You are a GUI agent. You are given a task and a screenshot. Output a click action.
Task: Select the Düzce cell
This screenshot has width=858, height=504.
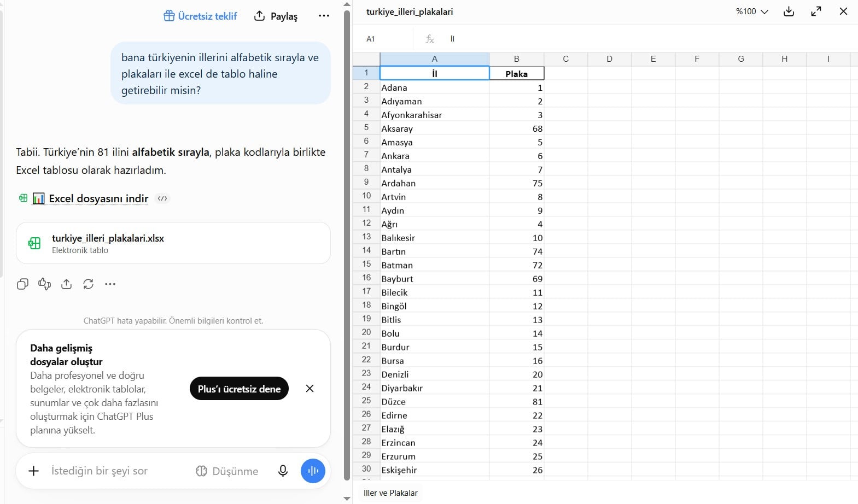click(434, 402)
